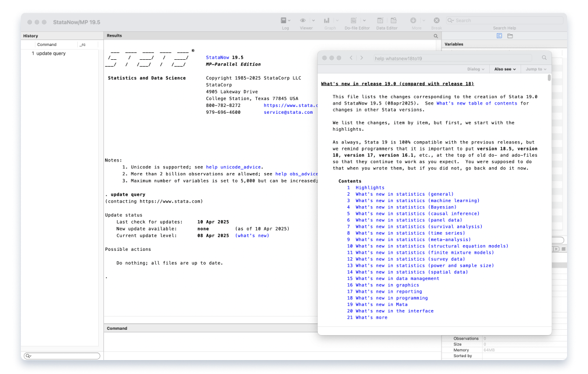588x374 pixels.
Task: Click the History filter search field
Action: click(x=62, y=355)
